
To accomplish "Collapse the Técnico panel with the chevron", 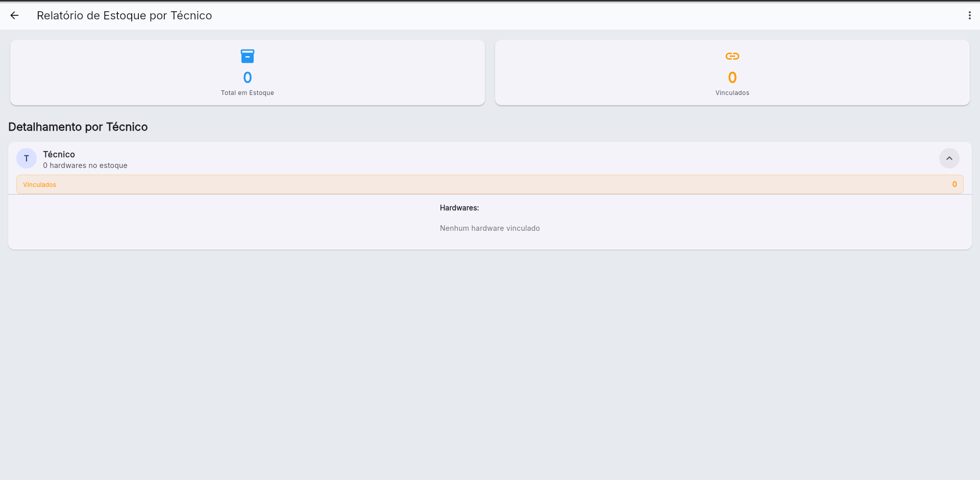I will point(949,158).
